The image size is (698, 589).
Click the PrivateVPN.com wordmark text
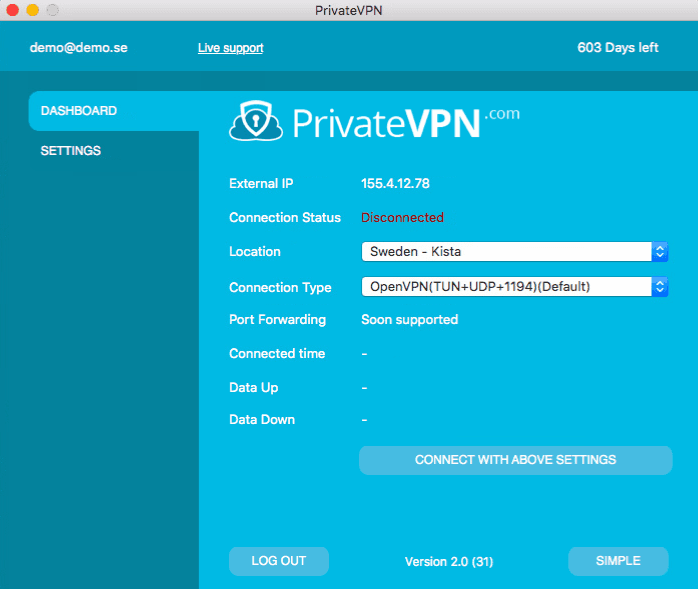[x=405, y=122]
